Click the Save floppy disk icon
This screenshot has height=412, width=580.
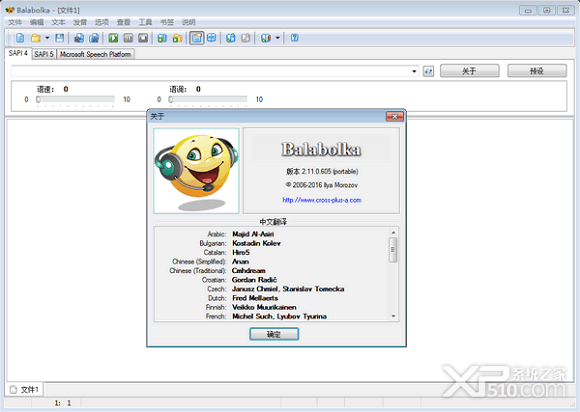tap(60, 38)
